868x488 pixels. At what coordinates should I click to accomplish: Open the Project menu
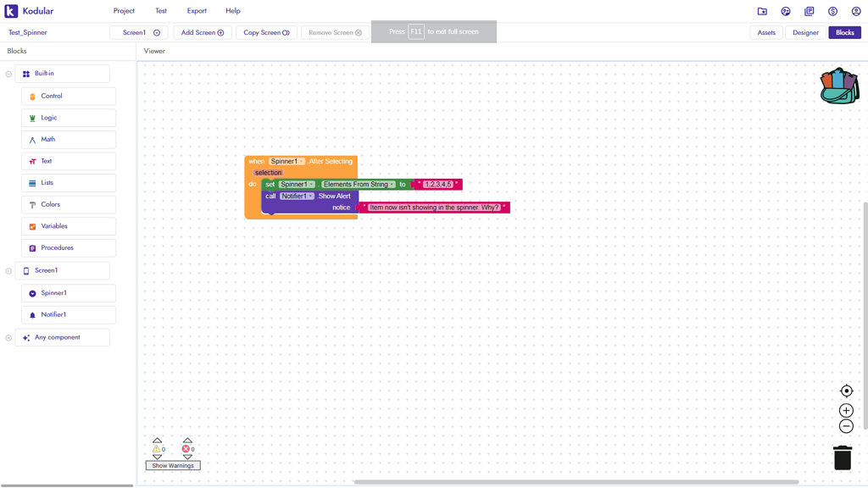pos(124,11)
